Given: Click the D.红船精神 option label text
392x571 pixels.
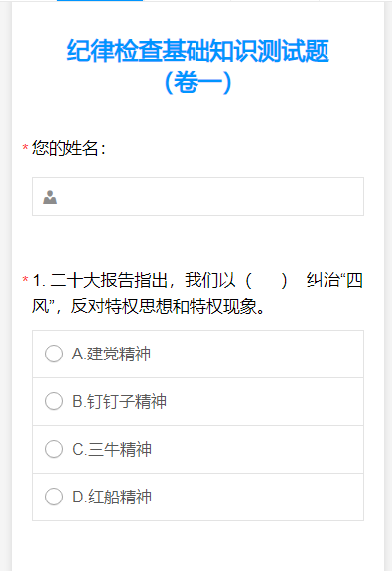Looking at the screenshot, I should pos(112,498).
